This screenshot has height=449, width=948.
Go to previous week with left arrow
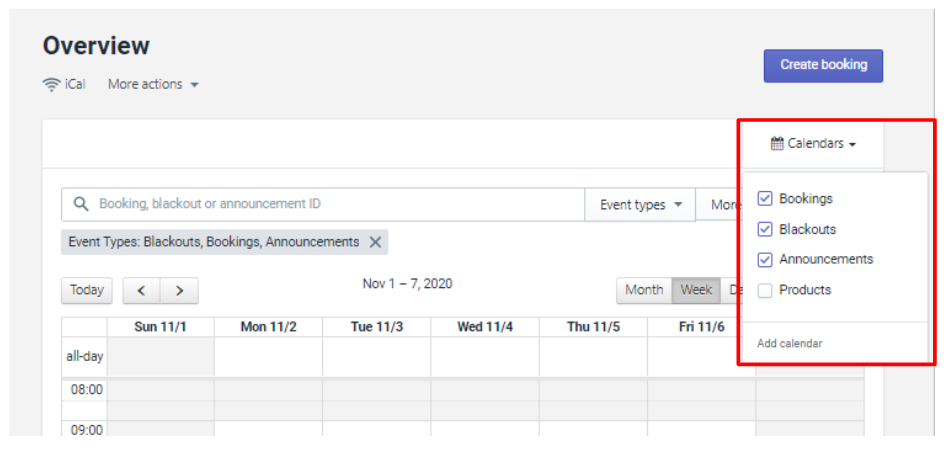click(x=141, y=291)
